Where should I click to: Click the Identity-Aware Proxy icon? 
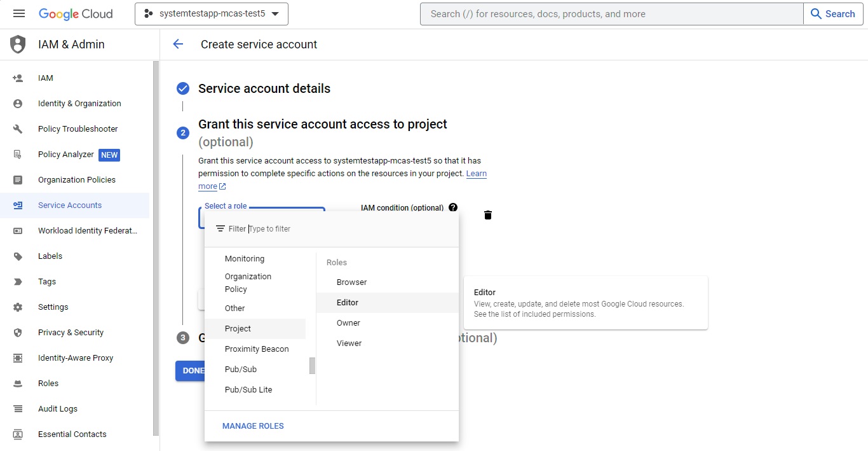click(18, 358)
